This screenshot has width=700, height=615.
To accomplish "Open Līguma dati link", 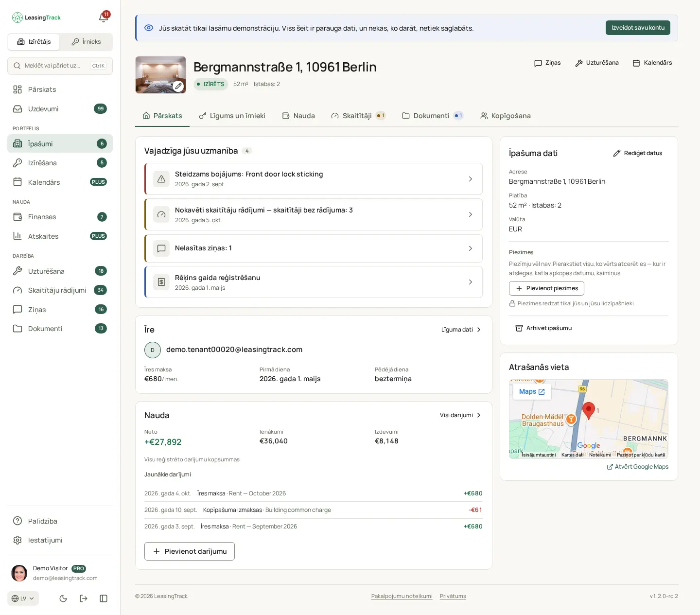I will point(461,330).
